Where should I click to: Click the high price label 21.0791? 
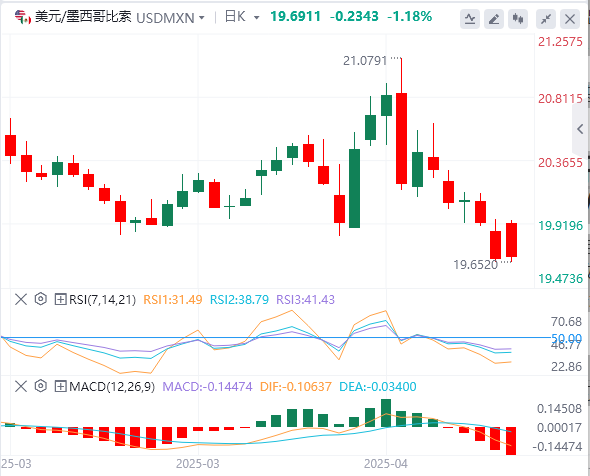point(365,61)
